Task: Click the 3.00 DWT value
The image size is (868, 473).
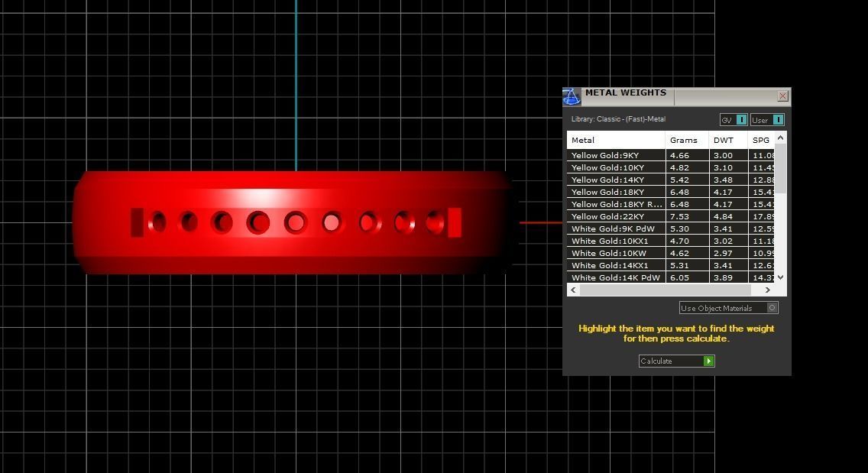Action: pyautogui.click(x=723, y=156)
